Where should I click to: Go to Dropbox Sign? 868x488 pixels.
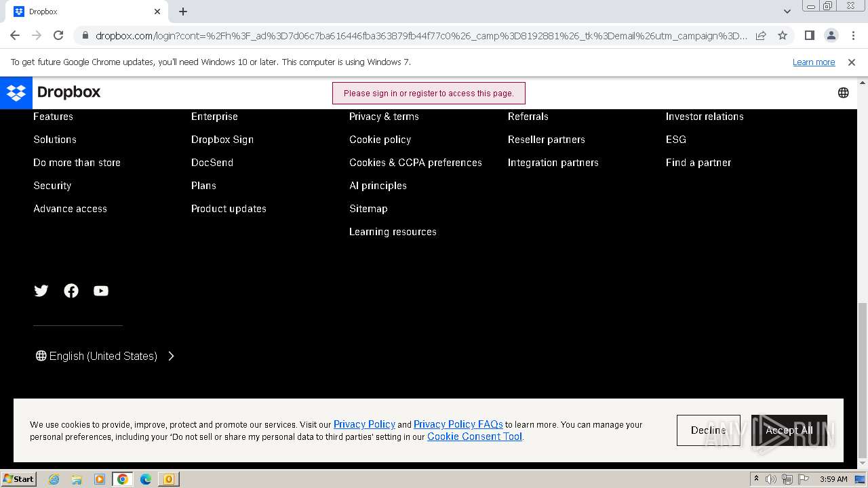[x=222, y=140]
